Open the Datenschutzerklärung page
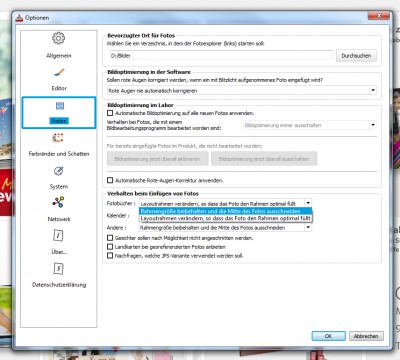 coord(59,275)
